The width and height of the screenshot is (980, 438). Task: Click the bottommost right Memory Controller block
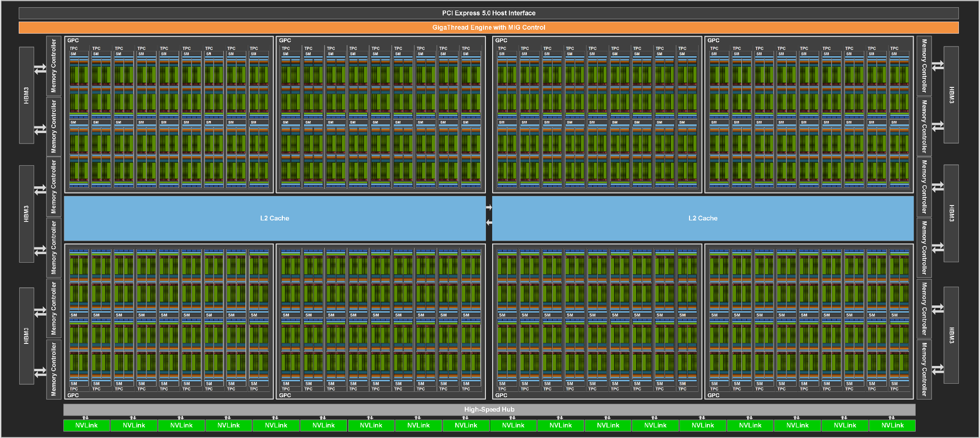(924, 369)
